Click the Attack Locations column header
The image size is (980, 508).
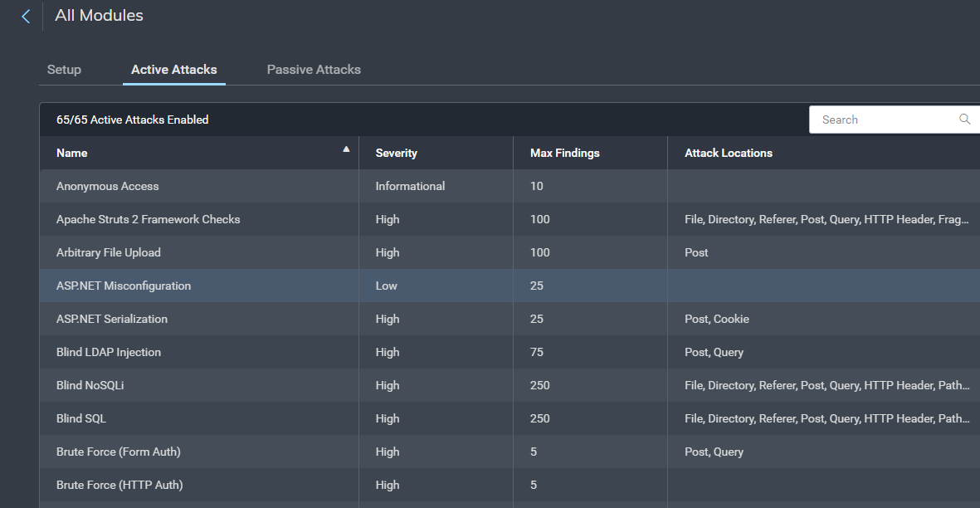(729, 153)
